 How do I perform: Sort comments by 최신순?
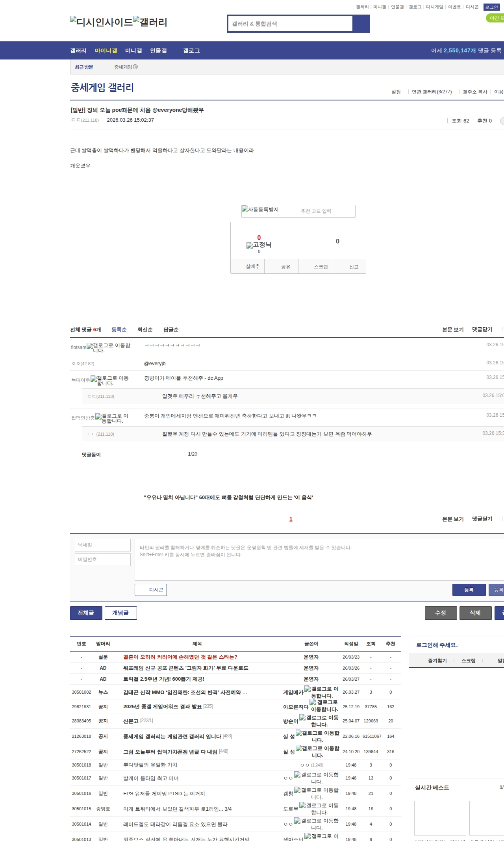pos(145,330)
